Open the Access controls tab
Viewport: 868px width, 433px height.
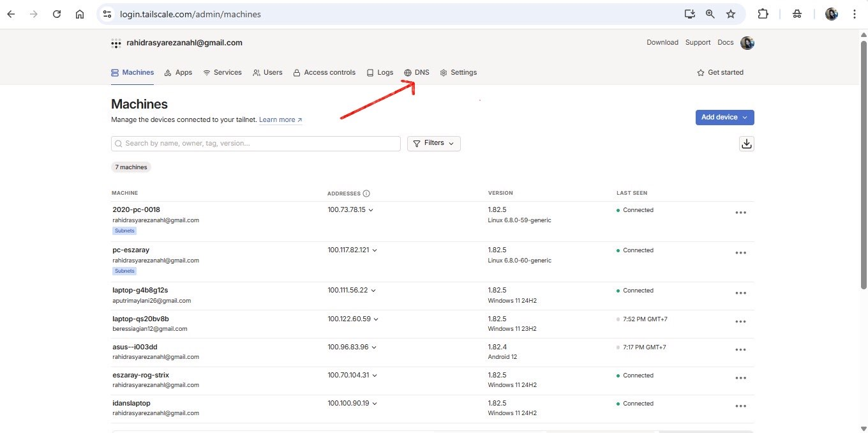tap(324, 73)
